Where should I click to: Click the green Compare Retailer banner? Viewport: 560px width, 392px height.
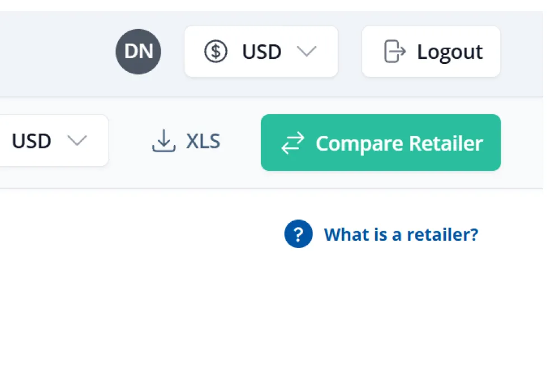(x=381, y=143)
